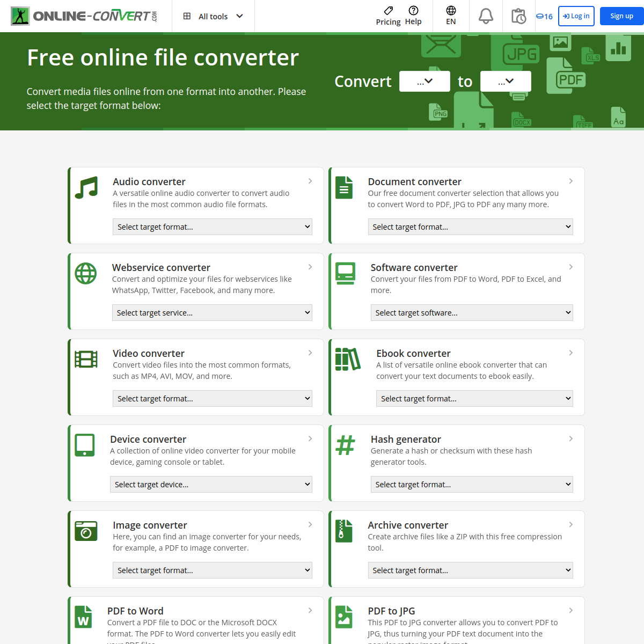Screen dimensions: 644x644
Task: Open the notifications bell icon
Action: pyautogui.click(x=486, y=16)
